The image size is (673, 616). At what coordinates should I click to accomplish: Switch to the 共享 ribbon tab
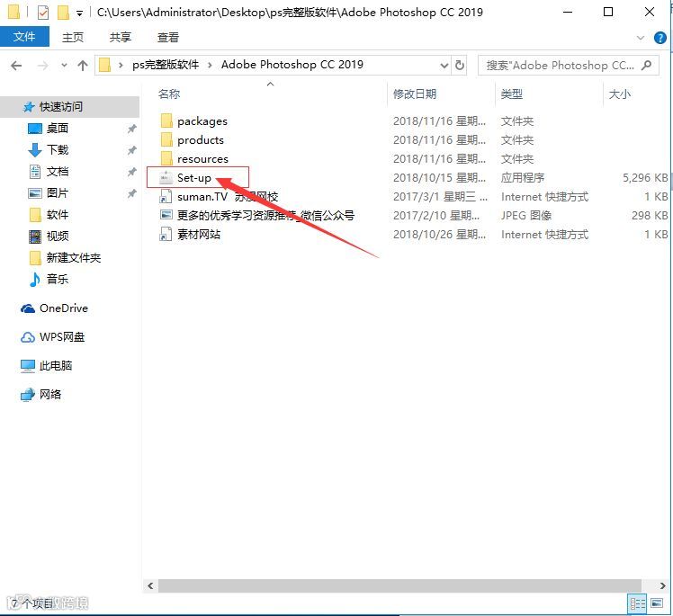pyautogui.click(x=121, y=38)
